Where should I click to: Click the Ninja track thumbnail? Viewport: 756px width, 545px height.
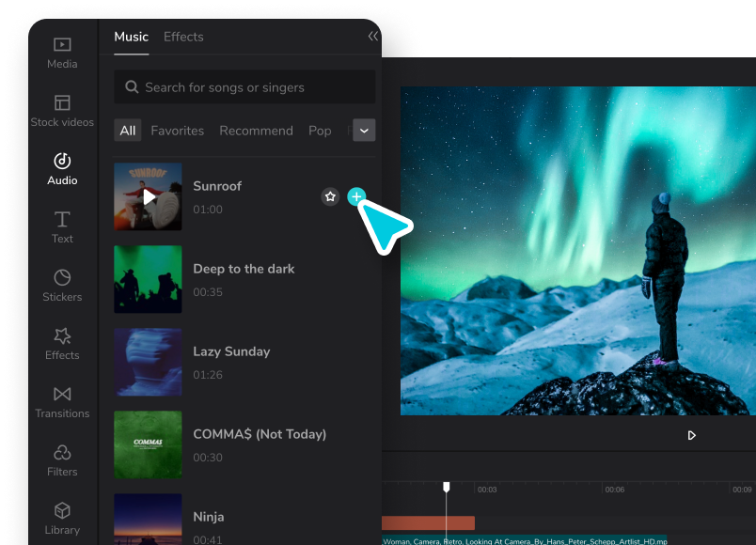coord(148,520)
